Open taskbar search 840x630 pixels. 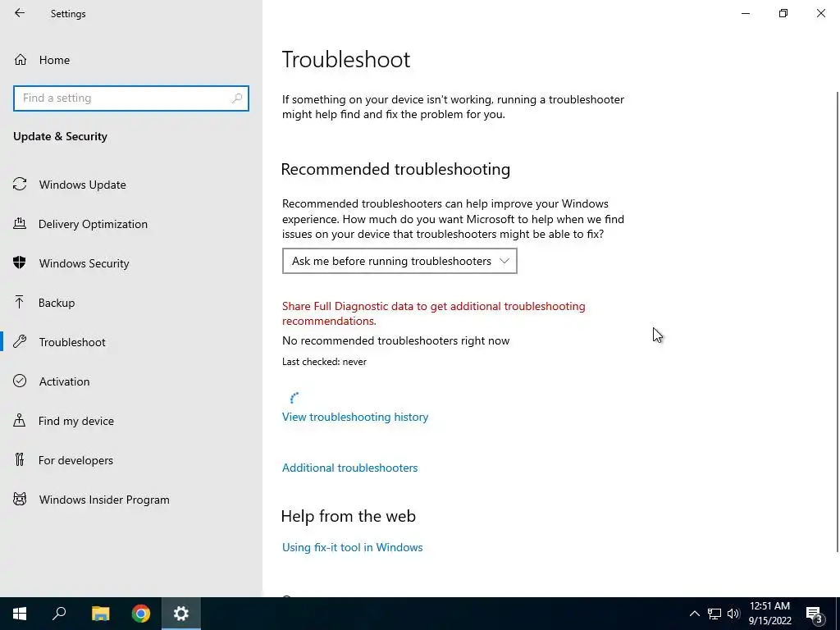pos(59,614)
